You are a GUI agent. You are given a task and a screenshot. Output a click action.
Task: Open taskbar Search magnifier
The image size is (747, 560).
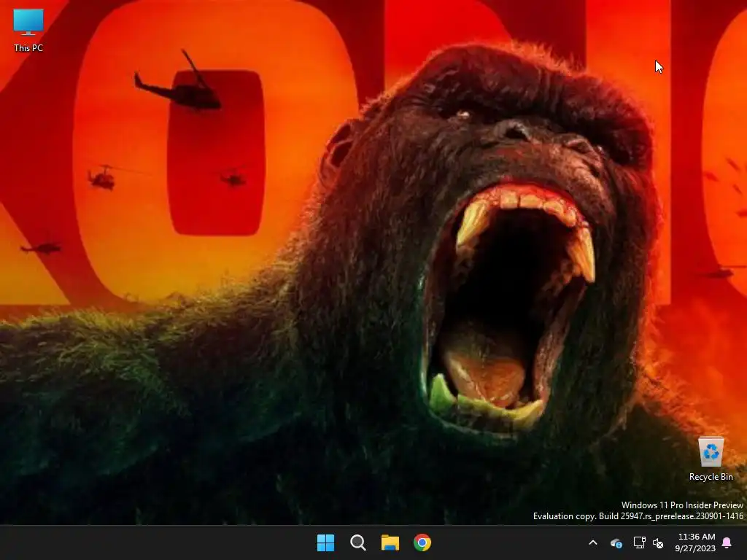[x=357, y=542]
